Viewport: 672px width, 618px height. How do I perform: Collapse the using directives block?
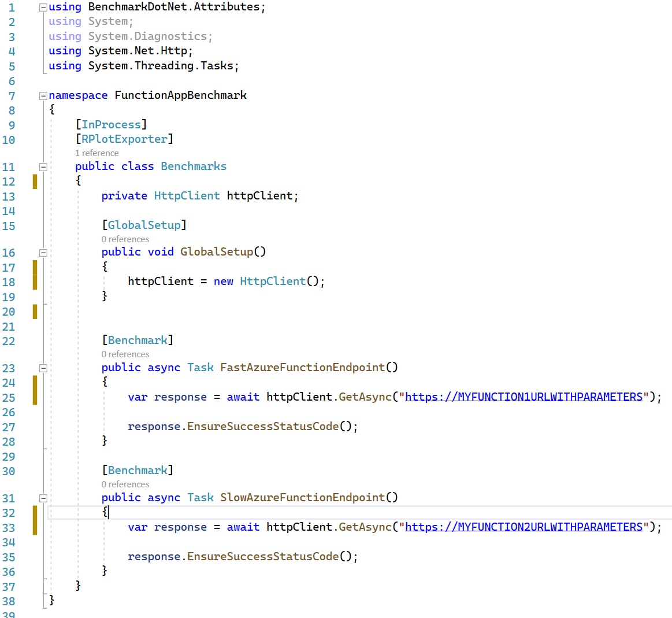43,8
